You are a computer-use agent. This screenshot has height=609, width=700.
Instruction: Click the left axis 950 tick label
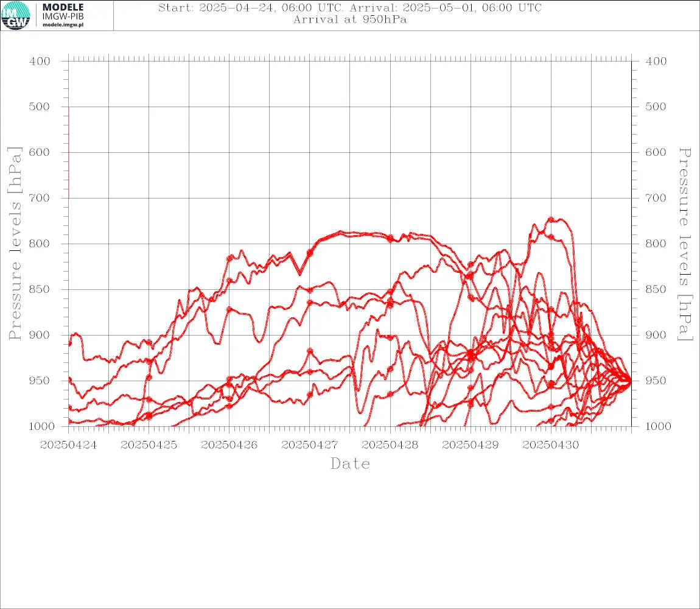coord(40,381)
